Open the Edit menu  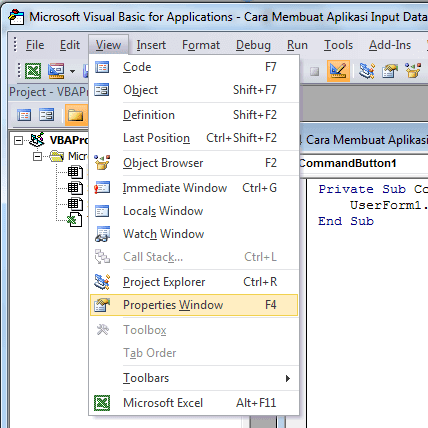pyautogui.click(x=70, y=45)
